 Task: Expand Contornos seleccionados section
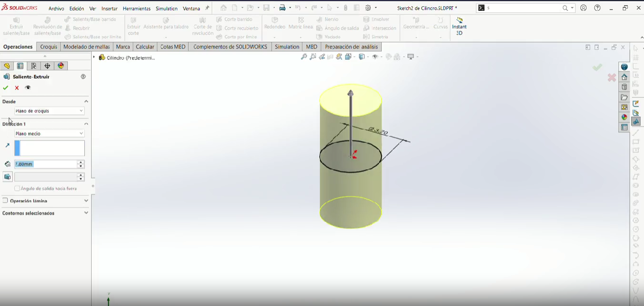[x=86, y=213]
